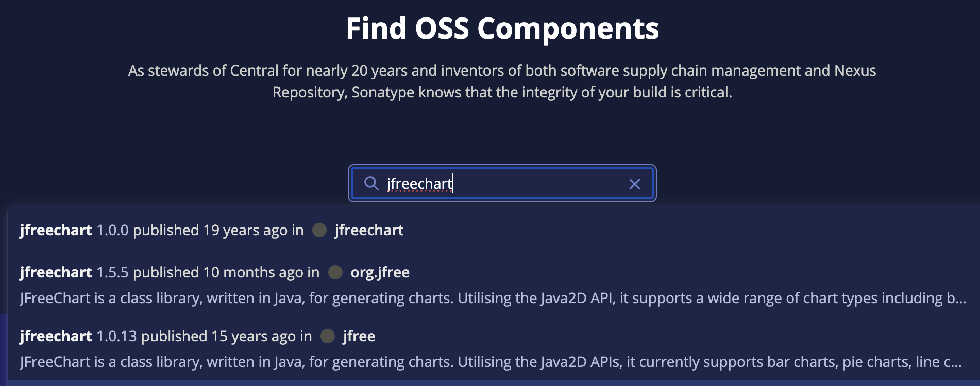Click the org.jfree namespace label

(380, 272)
